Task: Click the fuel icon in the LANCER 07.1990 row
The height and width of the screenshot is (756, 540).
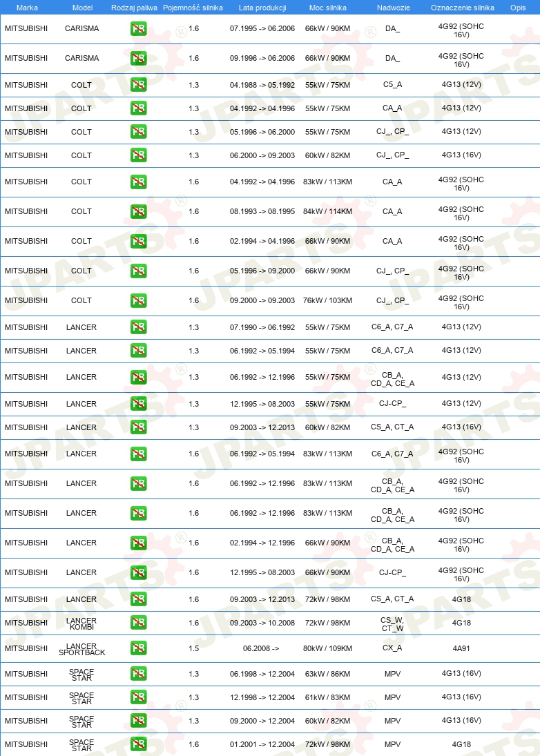Action: (x=138, y=327)
